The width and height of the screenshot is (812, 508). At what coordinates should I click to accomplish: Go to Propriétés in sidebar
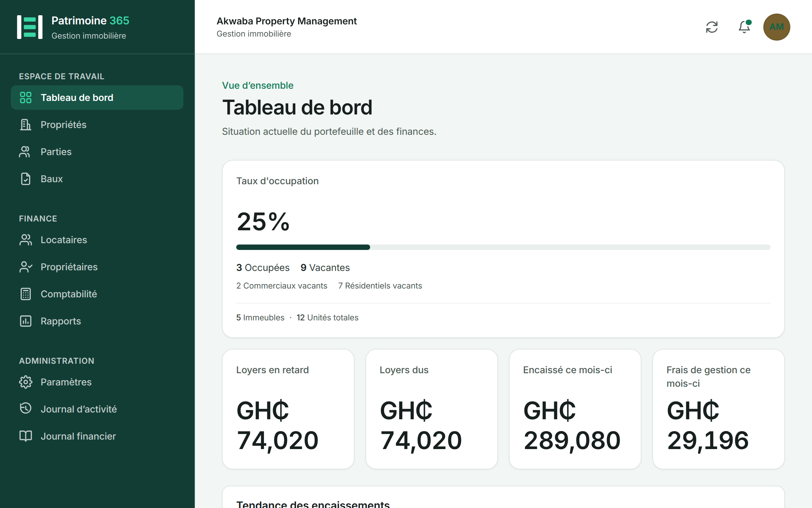point(97,125)
